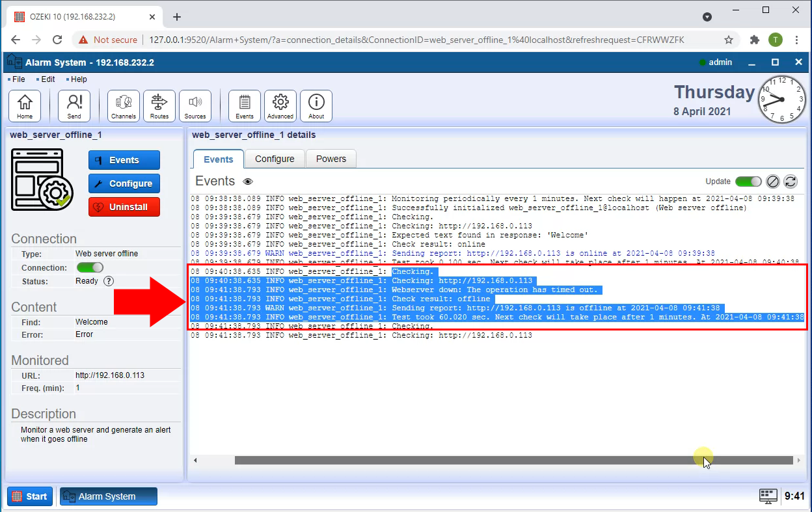This screenshot has width=812, height=512.
Task: Click the blue Configure button
Action: coord(124,183)
